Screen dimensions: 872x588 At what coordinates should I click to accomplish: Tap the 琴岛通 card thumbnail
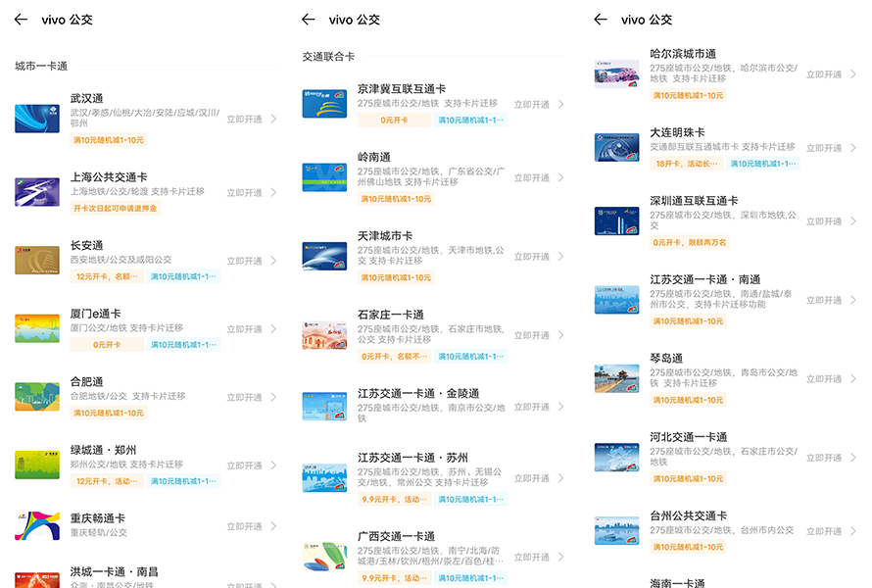[x=616, y=378]
